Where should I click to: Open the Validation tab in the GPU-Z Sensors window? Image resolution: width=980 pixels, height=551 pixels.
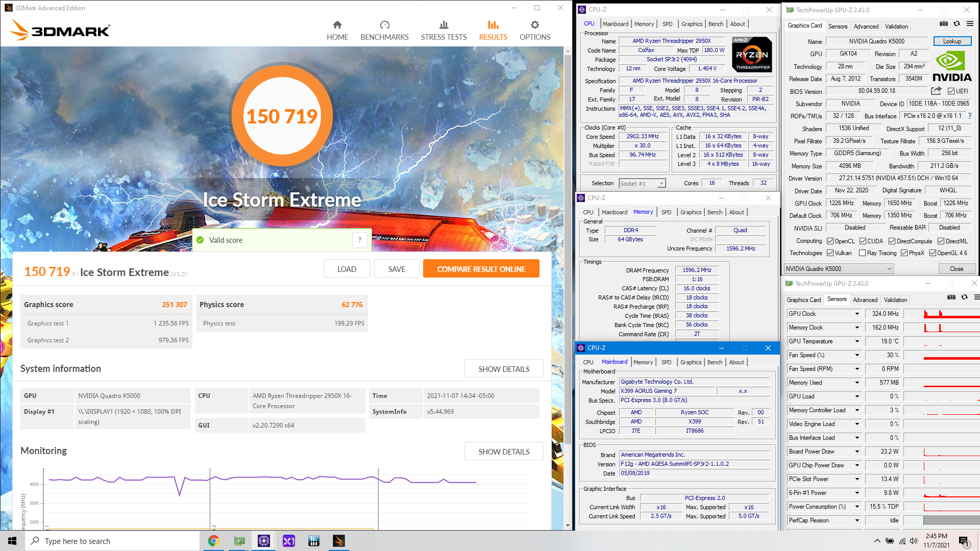896,300
